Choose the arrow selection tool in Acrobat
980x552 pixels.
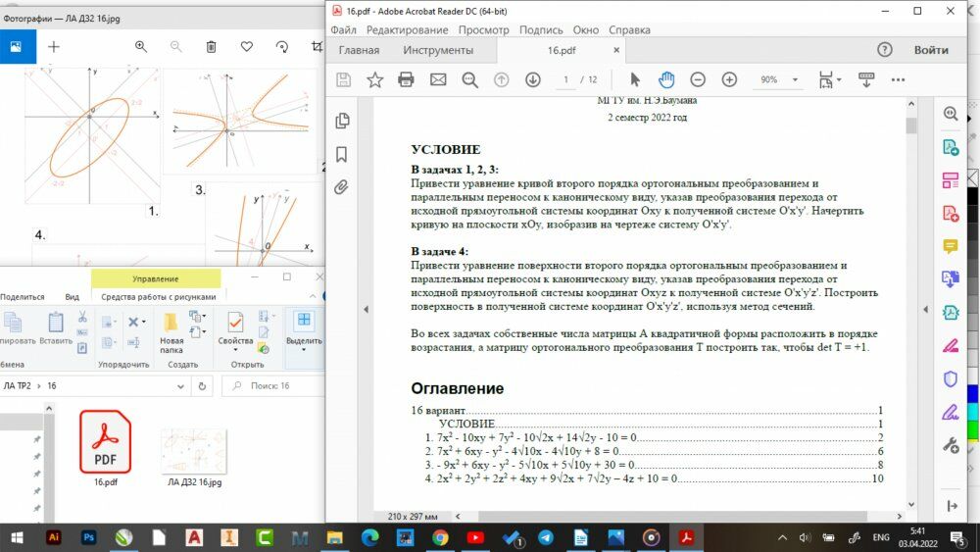634,79
